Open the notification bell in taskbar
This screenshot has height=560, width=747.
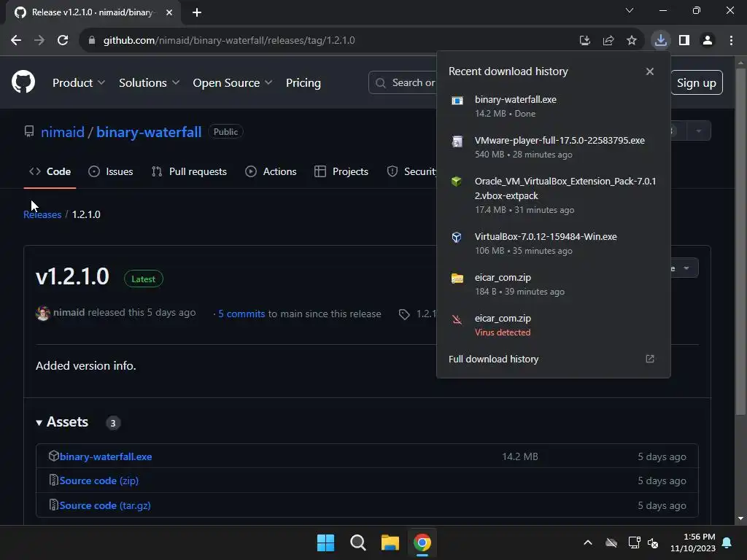coord(727,542)
